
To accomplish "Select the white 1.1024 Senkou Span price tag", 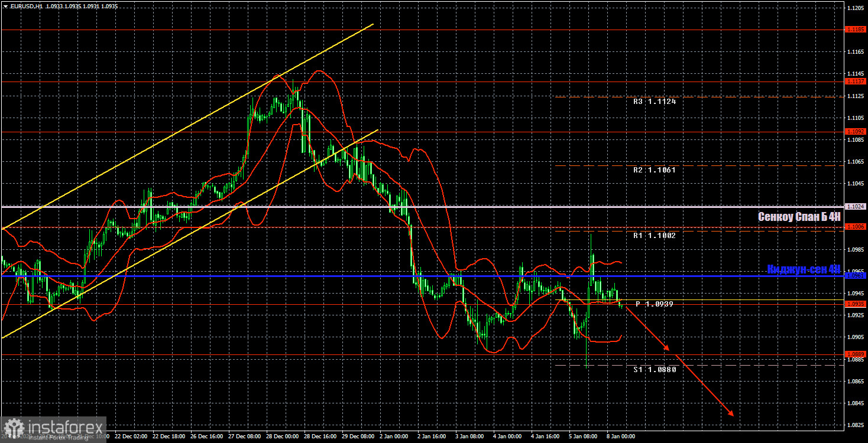I will pyautogui.click(x=856, y=207).
